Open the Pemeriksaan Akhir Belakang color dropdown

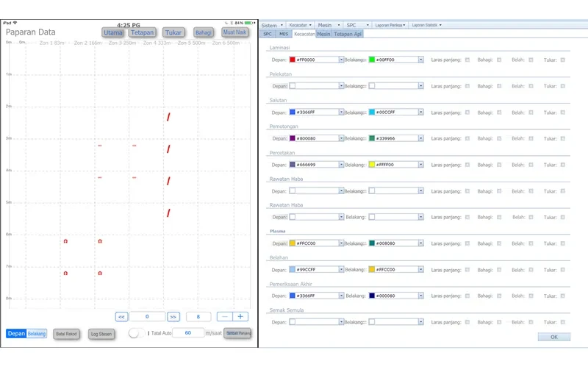[420, 296]
